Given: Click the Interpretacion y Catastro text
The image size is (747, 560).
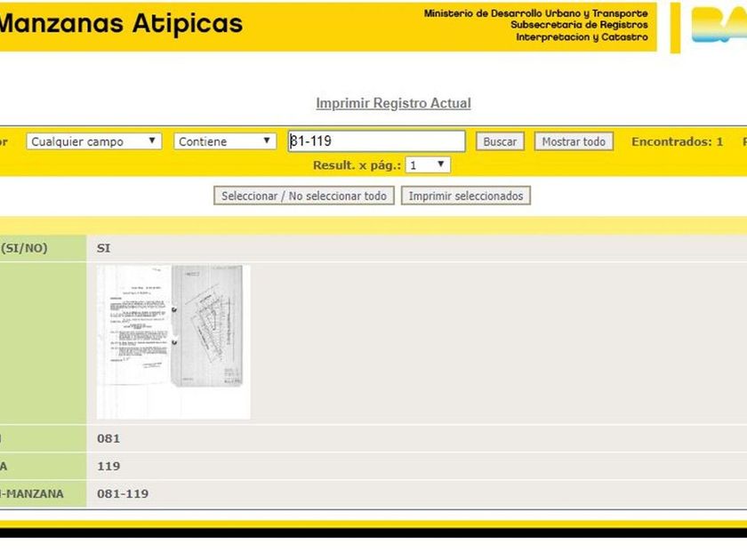Looking at the screenshot, I should (x=582, y=36).
